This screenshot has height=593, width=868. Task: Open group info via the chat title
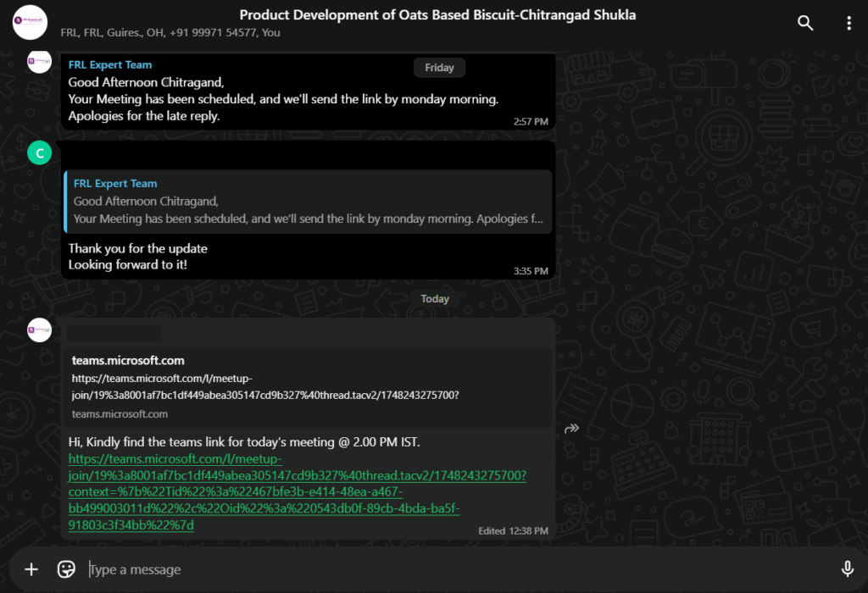pyautogui.click(x=437, y=15)
